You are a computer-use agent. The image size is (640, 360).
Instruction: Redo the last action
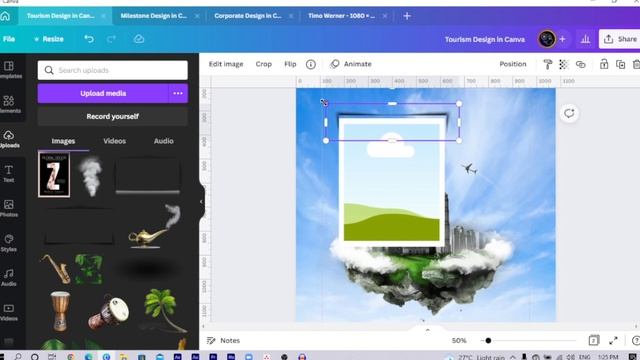click(111, 39)
